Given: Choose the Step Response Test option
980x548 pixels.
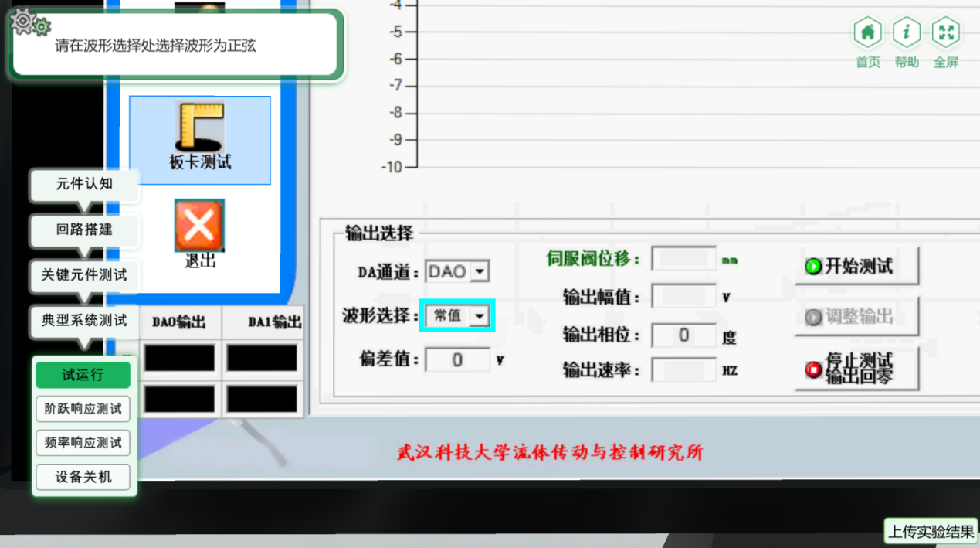Looking at the screenshot, I should click(x=83, y=409).
